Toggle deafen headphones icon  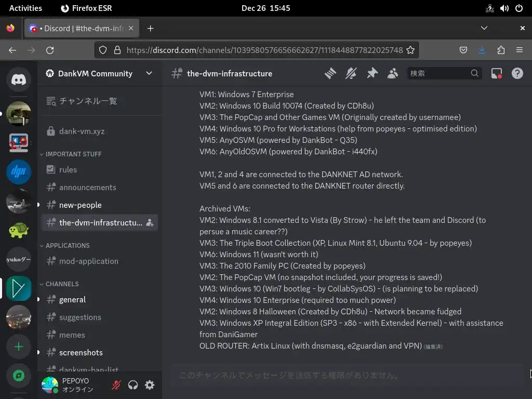coord(133,385)
